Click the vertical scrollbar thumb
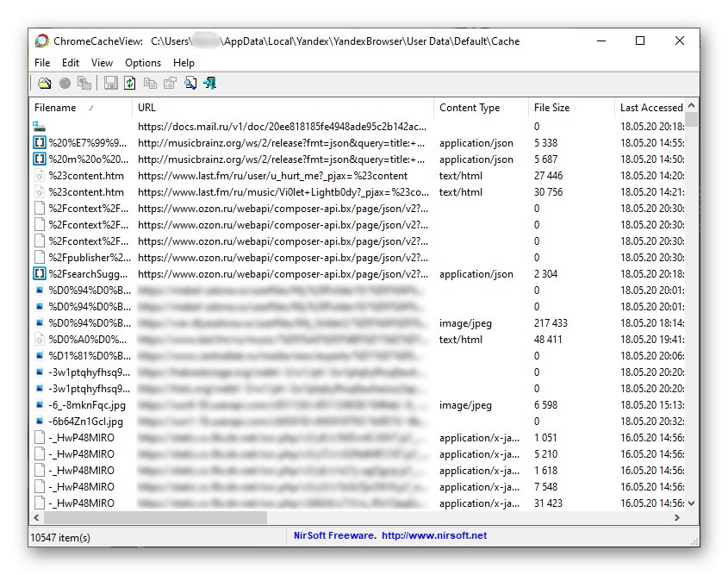Screen dimensions: 728x575 [691, 119]
